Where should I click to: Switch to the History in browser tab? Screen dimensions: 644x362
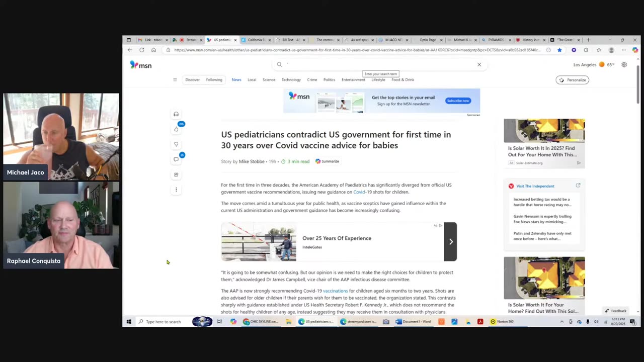click(530, 40)
